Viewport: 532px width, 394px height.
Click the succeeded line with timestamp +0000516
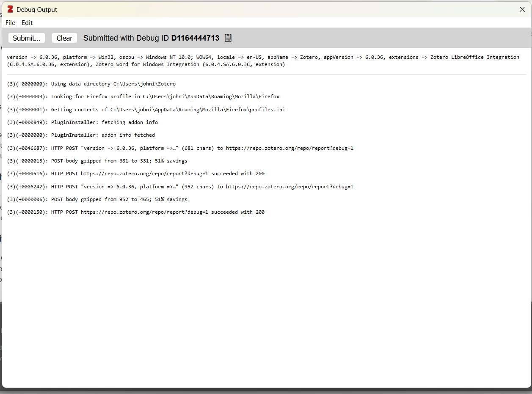(x=135, y=174)
